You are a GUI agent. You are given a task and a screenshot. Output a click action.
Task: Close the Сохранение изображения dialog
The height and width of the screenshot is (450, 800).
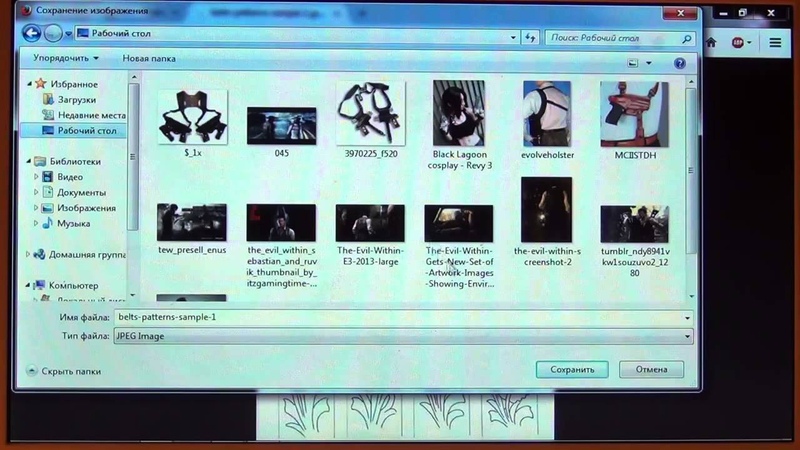click(680, 13)
